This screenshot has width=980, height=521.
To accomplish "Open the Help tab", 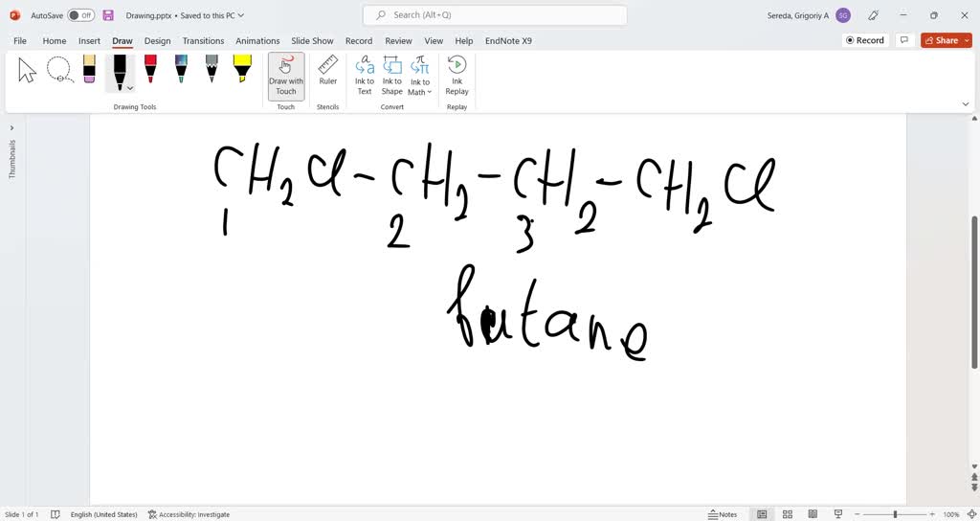I will [464, 40].
